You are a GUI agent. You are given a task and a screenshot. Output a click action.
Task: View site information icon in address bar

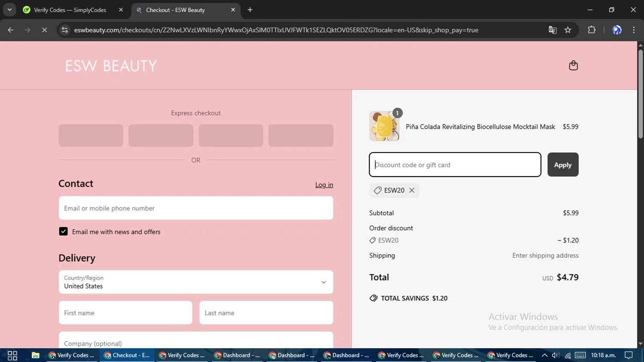(64, 30)
